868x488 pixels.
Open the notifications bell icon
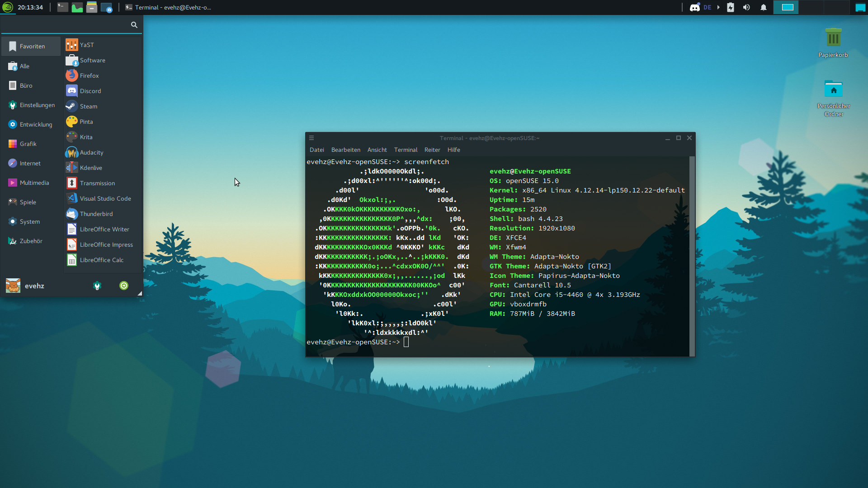point(764,7)
